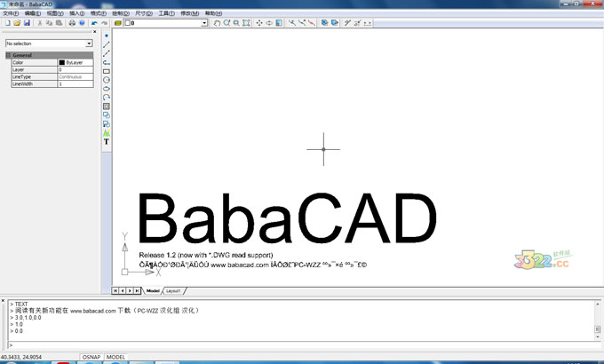
Task: Go to next layout tab arrow
Action: pos(130,291)
